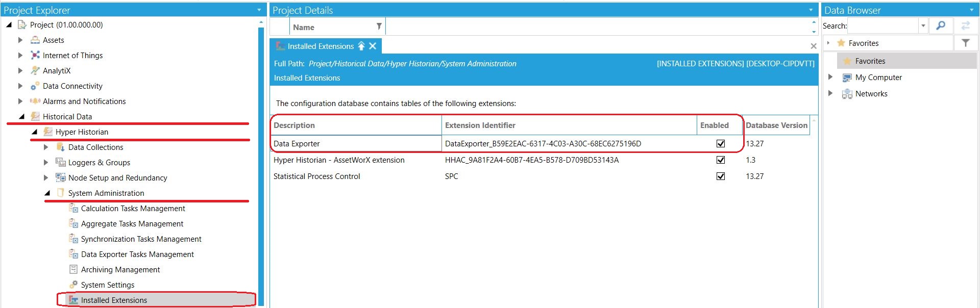
Task: Sort by the Description column header
Action: tap(356, 125)
